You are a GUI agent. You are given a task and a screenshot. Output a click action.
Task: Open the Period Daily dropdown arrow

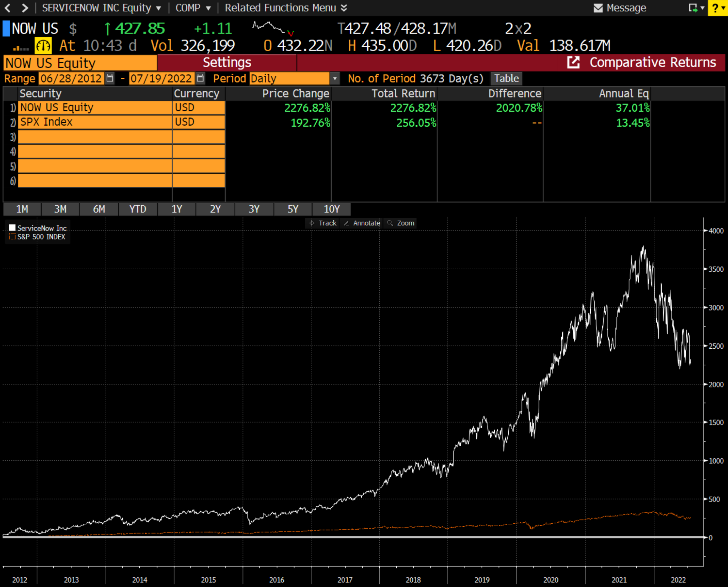pos(334,78)
